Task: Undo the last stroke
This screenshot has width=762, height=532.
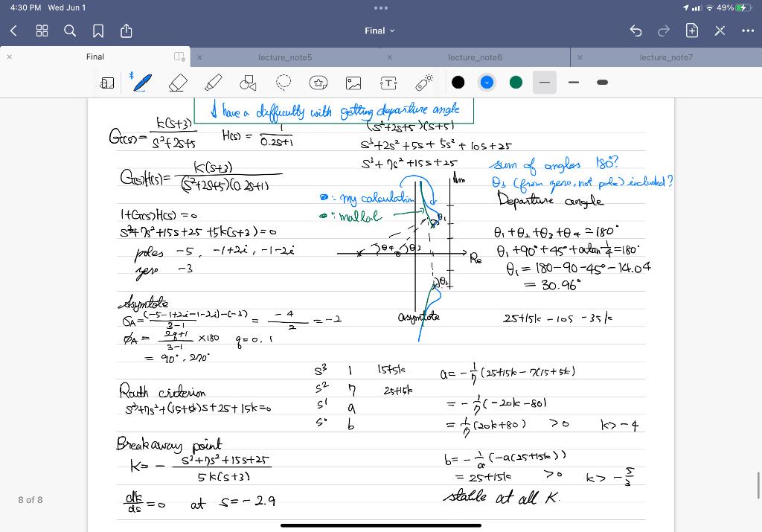Action: pos(635,31)
